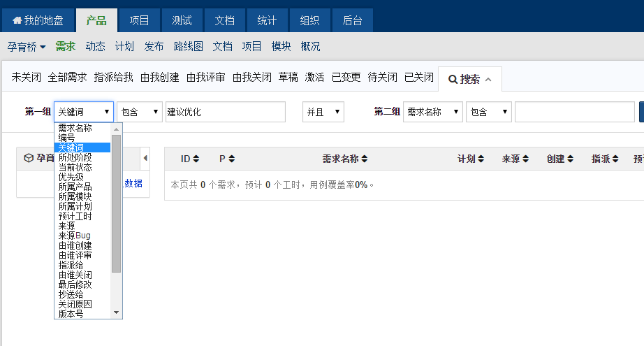Open 概况 overview item

pos(311,46)
